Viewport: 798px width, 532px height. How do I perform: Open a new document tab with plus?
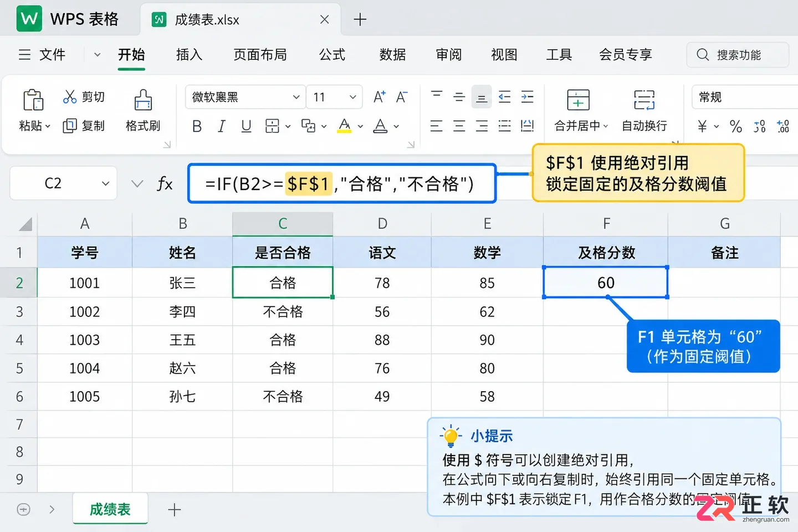(360, 20)
